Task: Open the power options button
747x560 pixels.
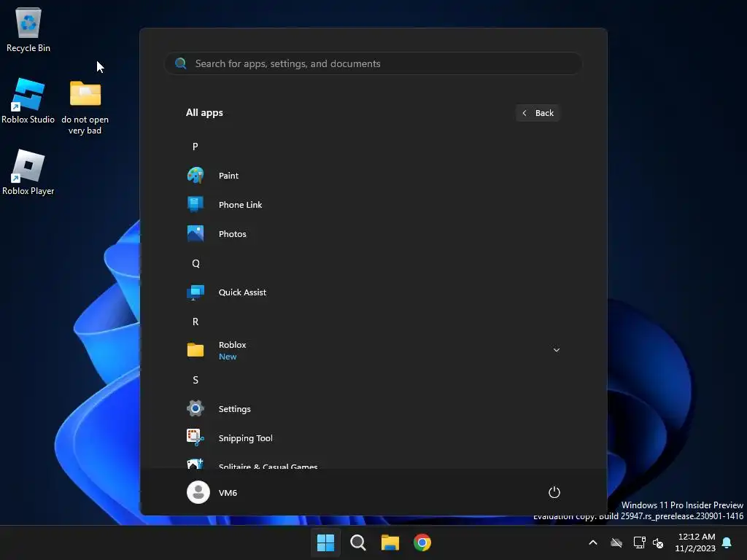Action: point(554,492)
